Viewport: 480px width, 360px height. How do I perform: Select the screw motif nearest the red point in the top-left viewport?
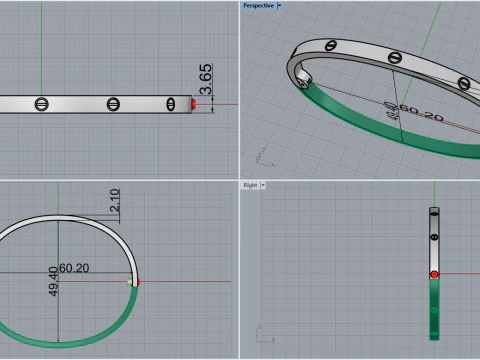[x=171, y=104]
